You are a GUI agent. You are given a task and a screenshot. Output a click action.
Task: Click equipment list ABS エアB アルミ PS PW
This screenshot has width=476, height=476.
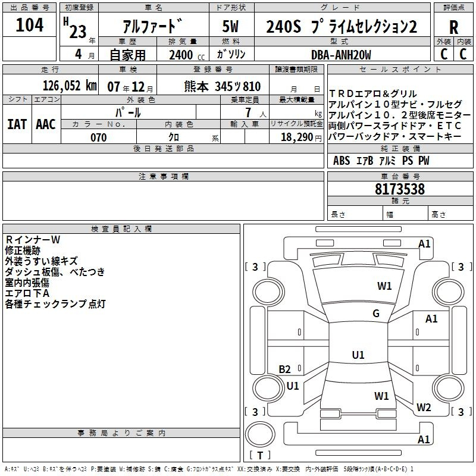[381, 161]
